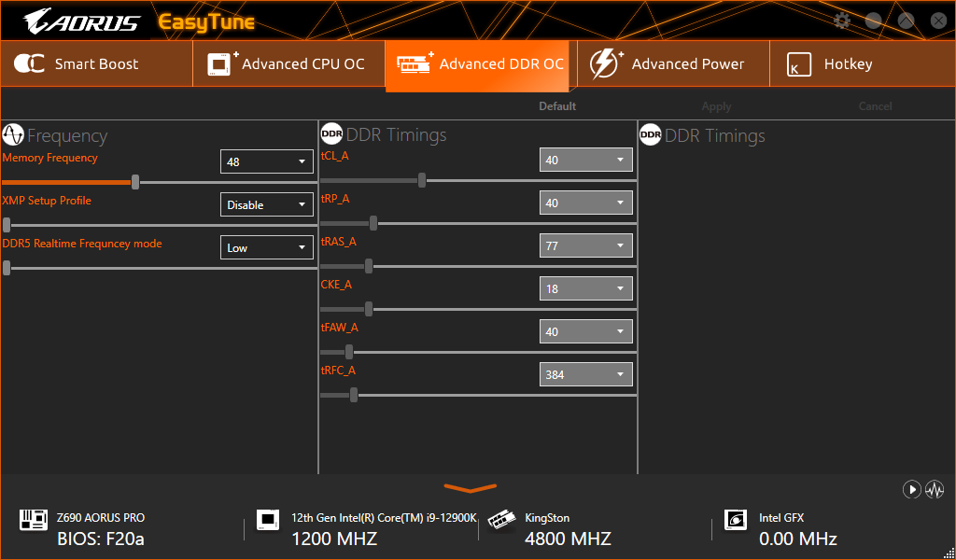The width and height of the screenshot is (956, 560).
Task: Click the 'XMP Setup Profile' label
Action: (x=47, y=201)
